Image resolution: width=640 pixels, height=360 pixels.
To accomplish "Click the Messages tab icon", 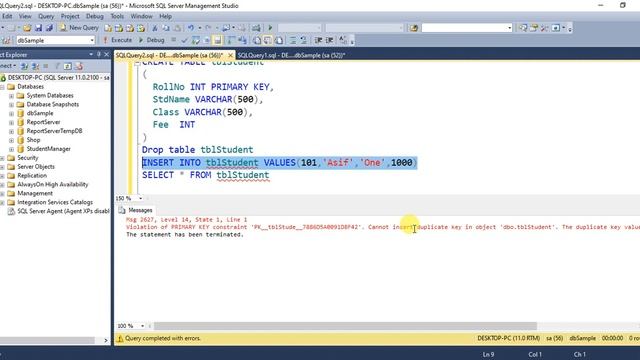I will point(122,210).
